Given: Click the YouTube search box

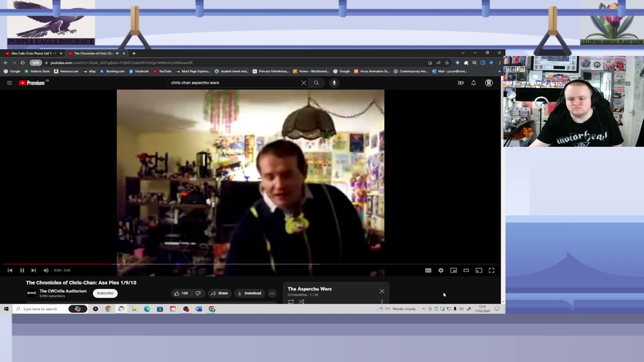Looking at the screenshot, I should (234, 82).
